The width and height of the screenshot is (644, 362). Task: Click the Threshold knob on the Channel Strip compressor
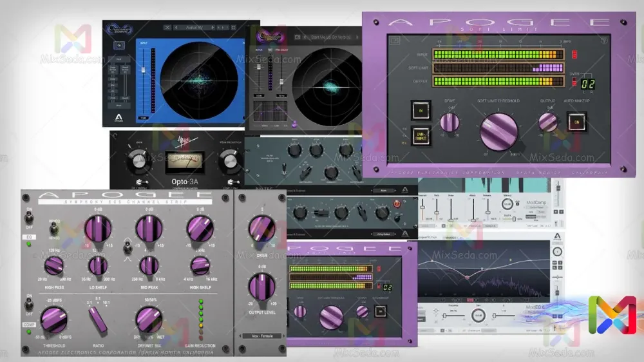53,320
